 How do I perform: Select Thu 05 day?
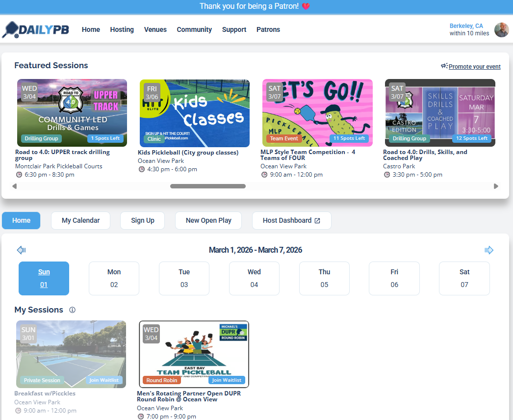tap(324, 278)
